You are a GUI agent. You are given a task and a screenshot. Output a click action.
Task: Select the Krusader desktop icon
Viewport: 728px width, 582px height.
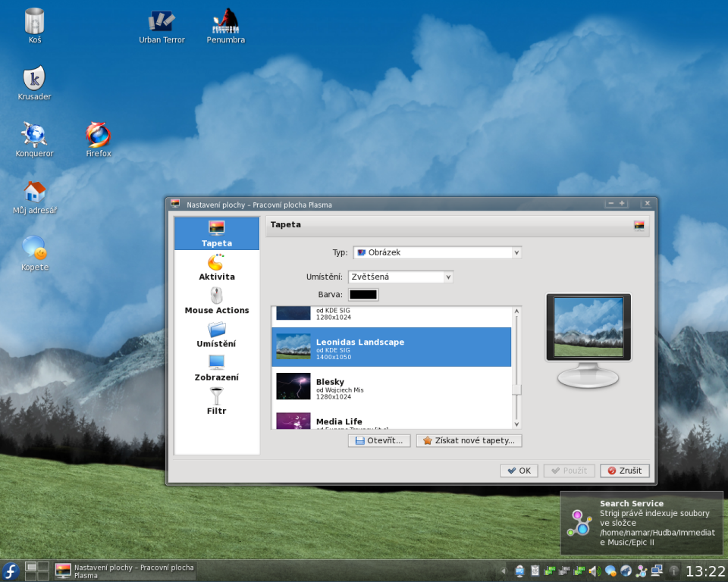pos(34,83)
